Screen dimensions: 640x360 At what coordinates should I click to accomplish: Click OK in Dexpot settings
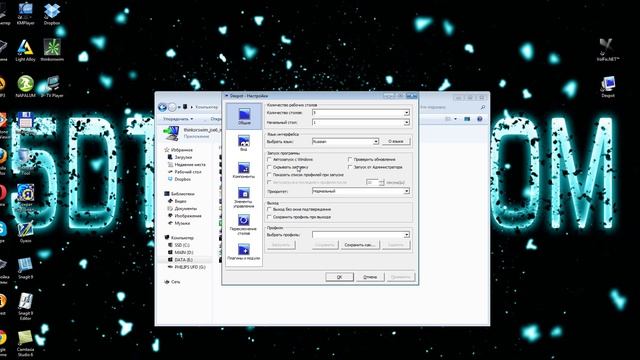coord(339,277)
